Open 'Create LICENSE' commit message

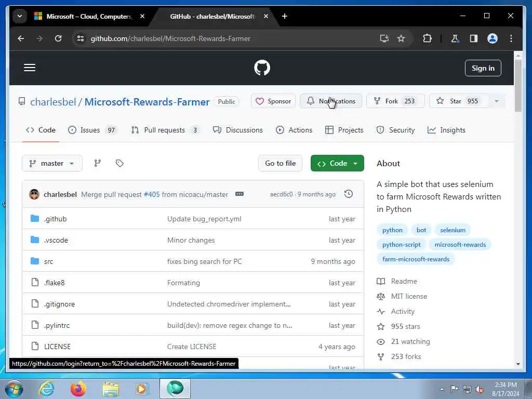coord(192,347)
